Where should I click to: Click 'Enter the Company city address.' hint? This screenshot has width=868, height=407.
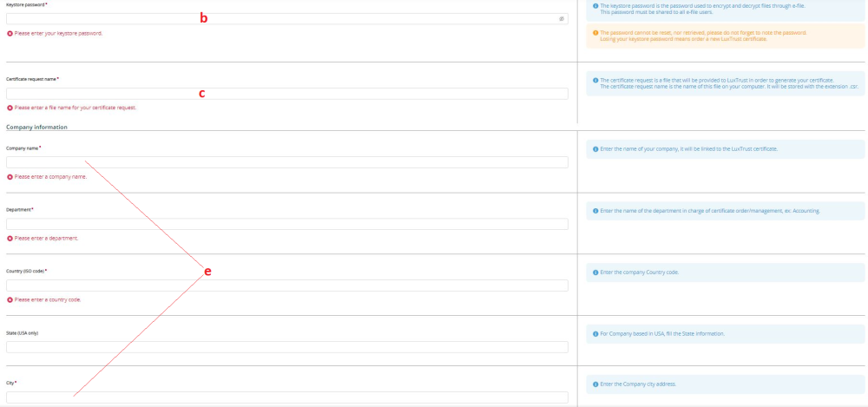point(638,384)
